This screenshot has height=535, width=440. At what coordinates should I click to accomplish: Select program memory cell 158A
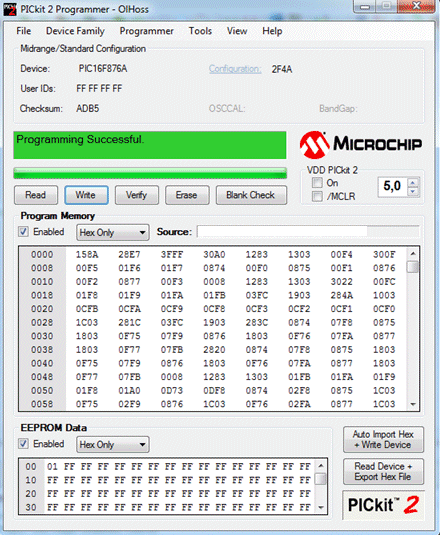(87, 255)
